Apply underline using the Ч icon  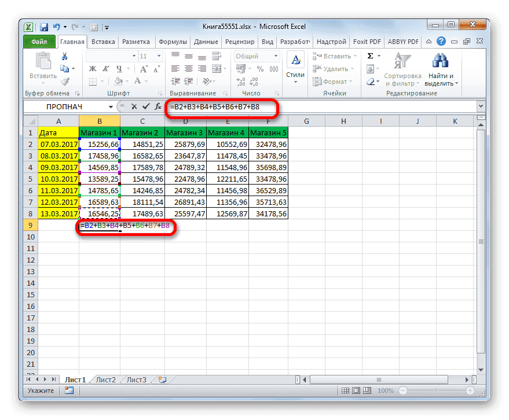click(119, 69)
